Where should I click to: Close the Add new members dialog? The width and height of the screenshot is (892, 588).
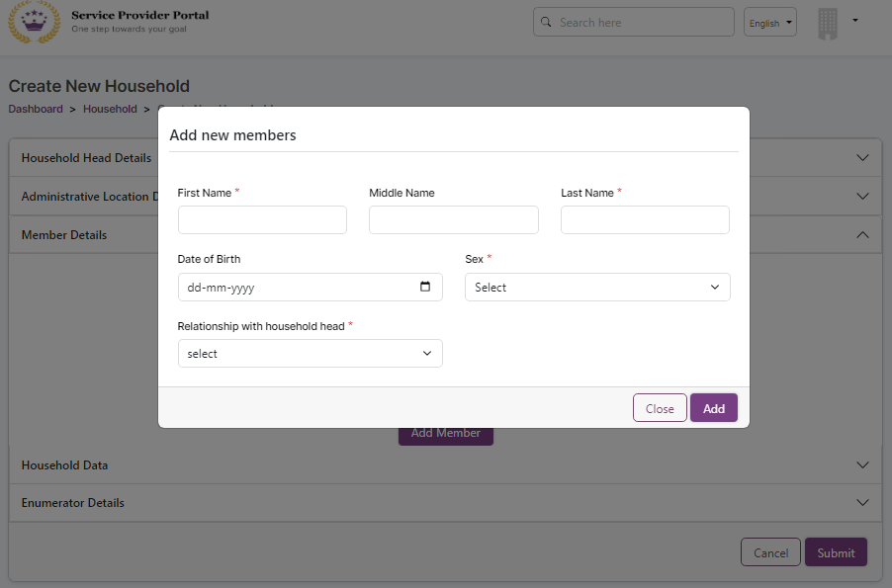pos(660,408)
